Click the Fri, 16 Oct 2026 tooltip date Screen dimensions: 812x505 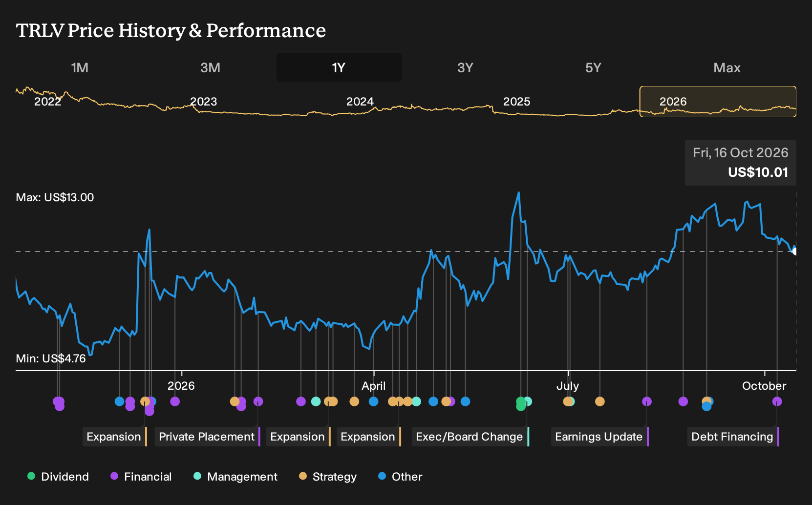coord(741,153)
